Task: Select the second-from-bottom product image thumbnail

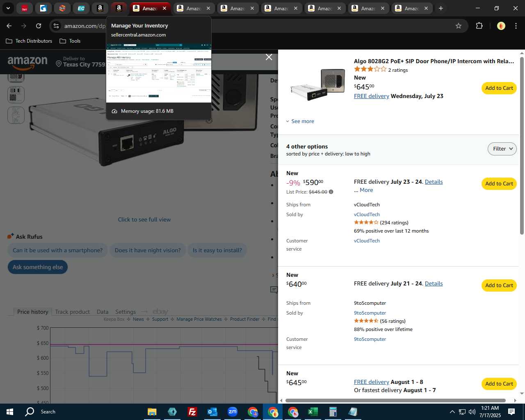Action: pos(16,94)
